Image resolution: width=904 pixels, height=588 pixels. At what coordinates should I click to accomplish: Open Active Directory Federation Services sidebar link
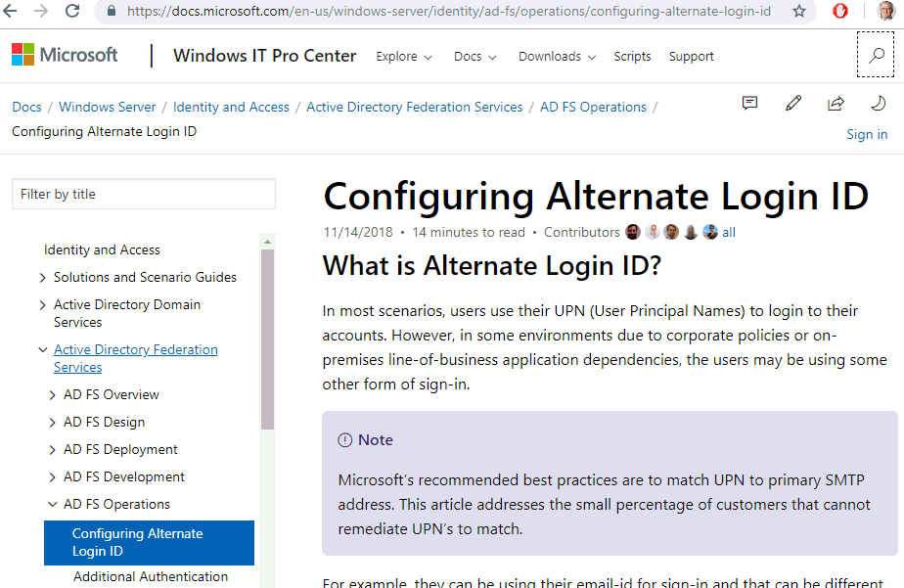pyautogui.click(x=135, y=358)
